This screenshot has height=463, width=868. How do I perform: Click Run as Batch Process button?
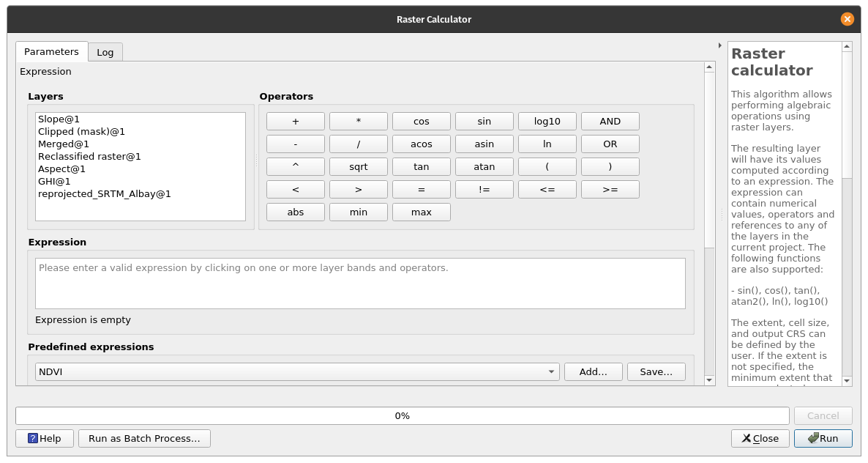point(144,438)
